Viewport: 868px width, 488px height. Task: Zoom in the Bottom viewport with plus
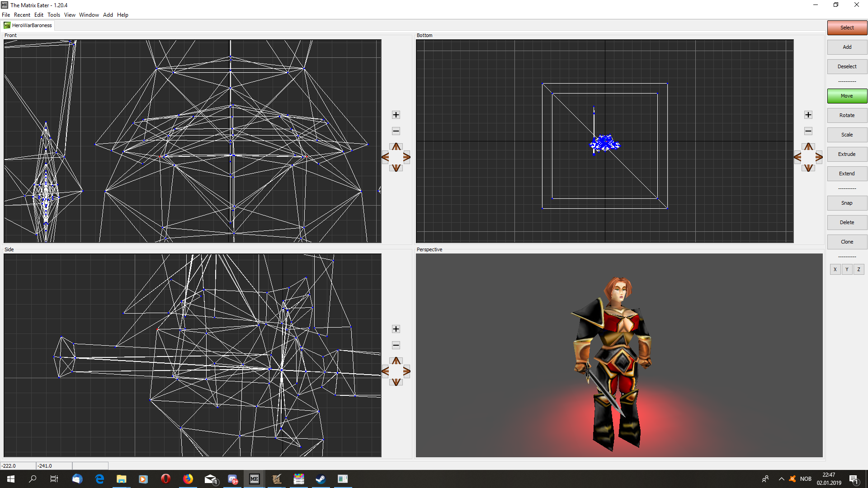pyautogui.click(x=808, y=115)
